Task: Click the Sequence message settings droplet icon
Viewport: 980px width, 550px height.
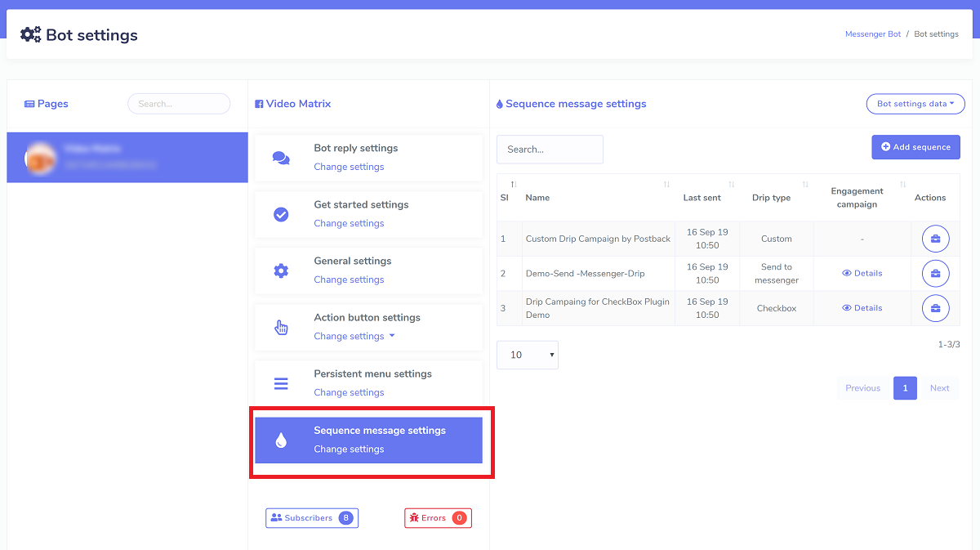Action: point(281,440)
